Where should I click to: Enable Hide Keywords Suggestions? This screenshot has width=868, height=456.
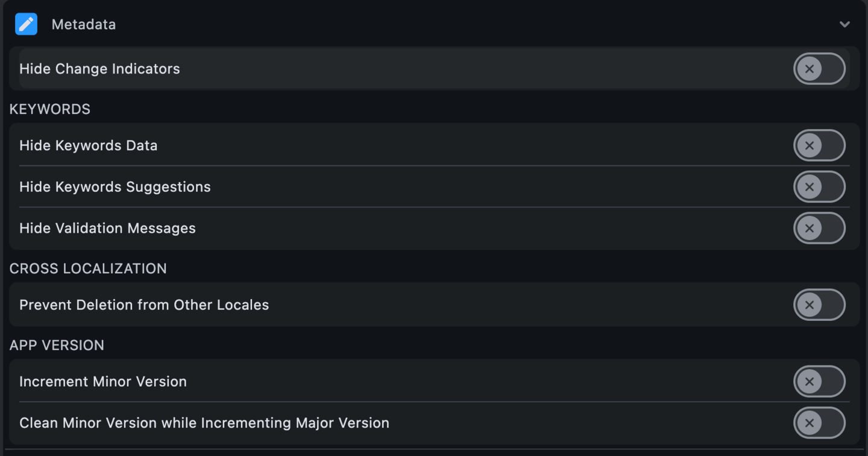[820, 186]
